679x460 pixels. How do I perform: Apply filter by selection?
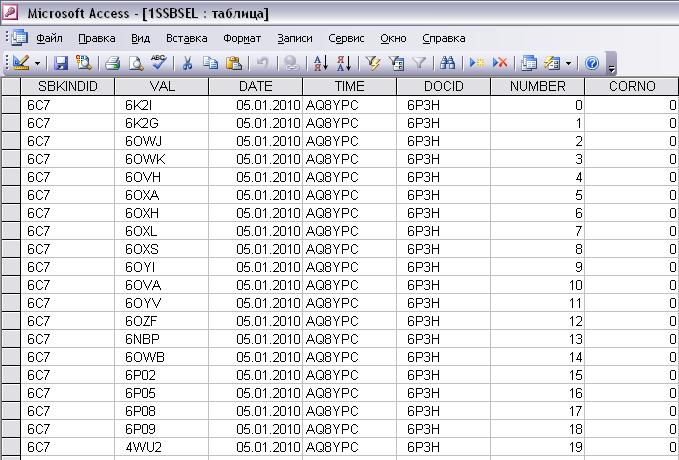coord(374,63)
